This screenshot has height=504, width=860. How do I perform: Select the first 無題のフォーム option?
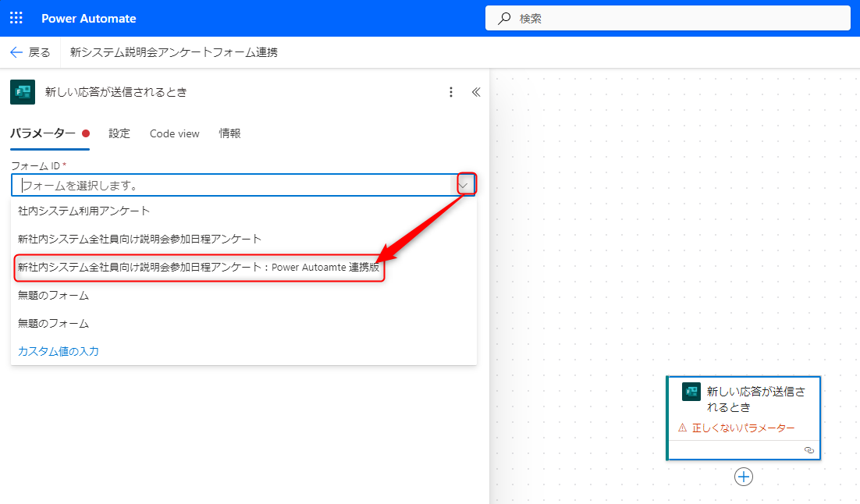[x=243, y=295]
